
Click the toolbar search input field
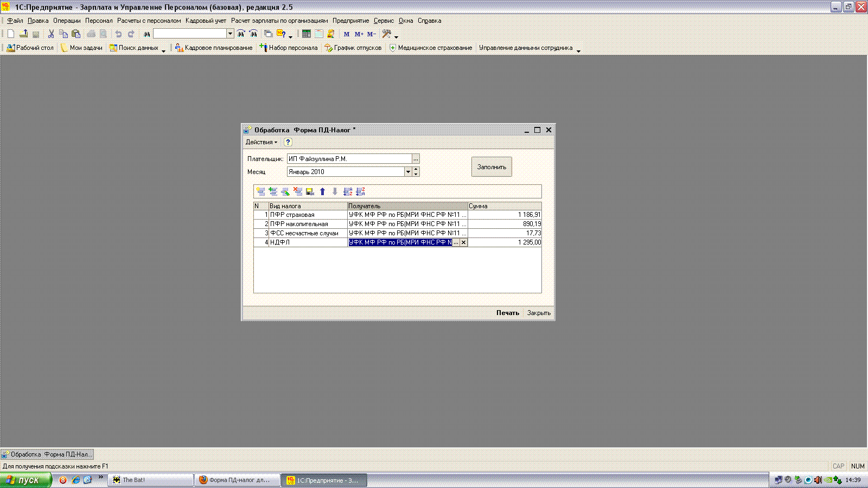(x=190, y=34)
